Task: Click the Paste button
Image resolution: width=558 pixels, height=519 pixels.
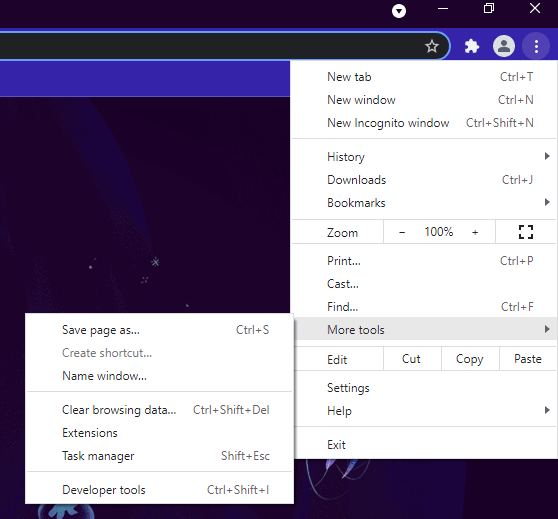Action: [528, 359]
